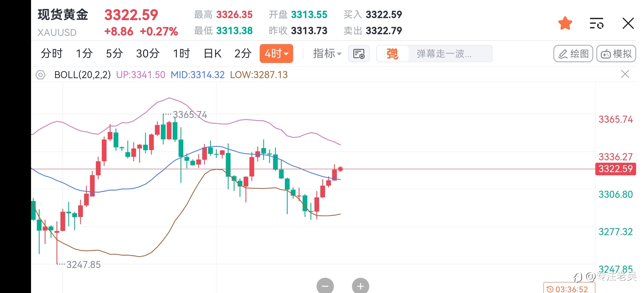Open the 指标 indicators dropdown

click(327, 53)
